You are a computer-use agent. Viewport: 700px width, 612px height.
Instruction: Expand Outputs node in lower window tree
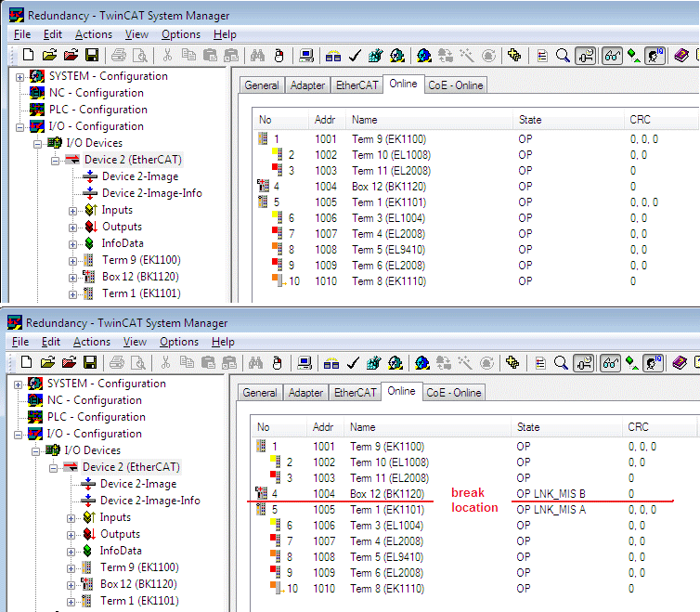[71, 535]
